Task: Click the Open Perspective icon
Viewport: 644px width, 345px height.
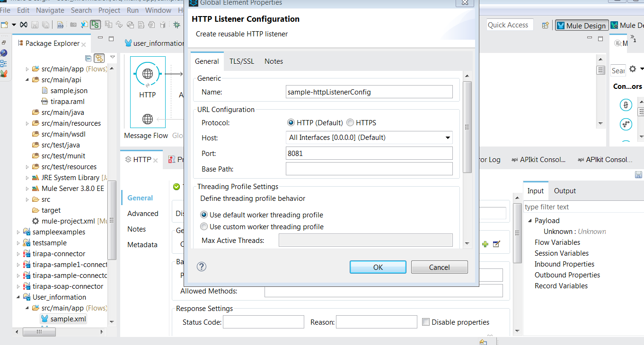Action: pos(546,25)
